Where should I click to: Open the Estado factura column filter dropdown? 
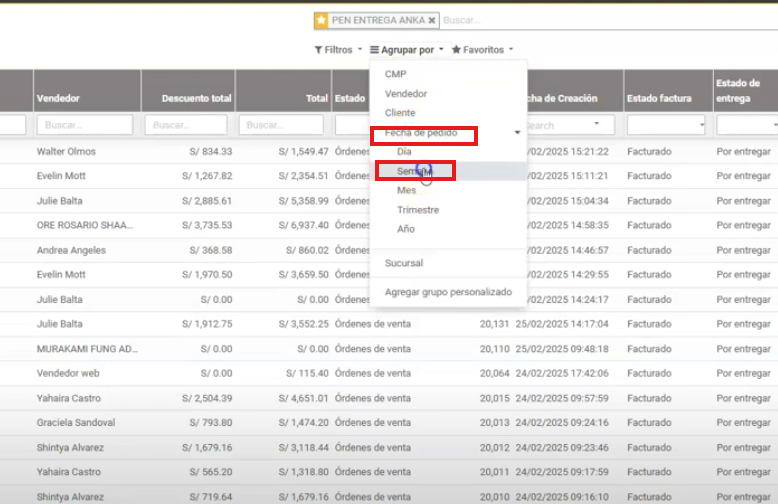click(x=665, y=125)
